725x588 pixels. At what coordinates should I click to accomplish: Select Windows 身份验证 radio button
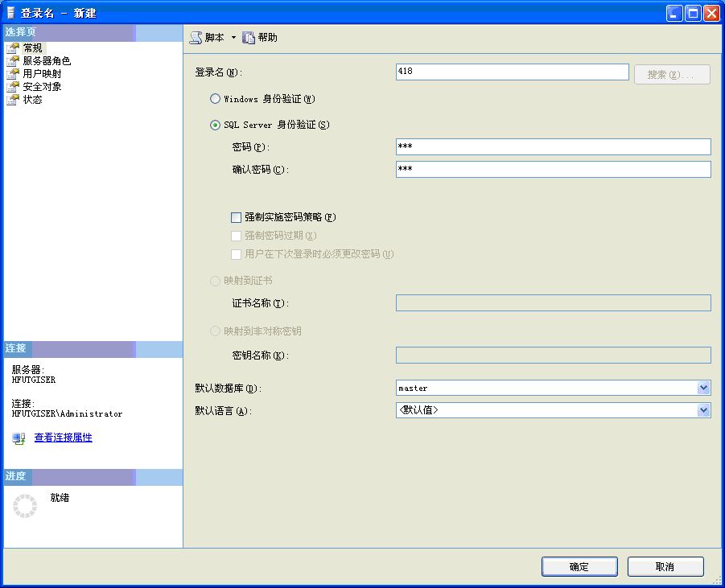click(x=215, y=98)
